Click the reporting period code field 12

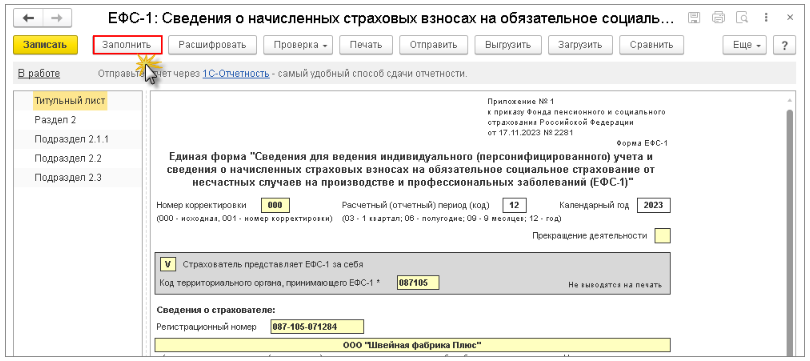point(514,205)
